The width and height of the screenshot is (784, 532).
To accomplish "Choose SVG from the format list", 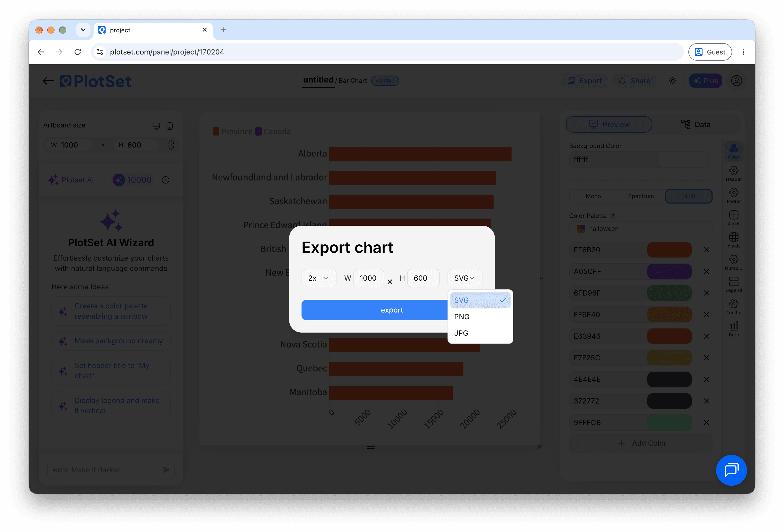I will 480,300.
